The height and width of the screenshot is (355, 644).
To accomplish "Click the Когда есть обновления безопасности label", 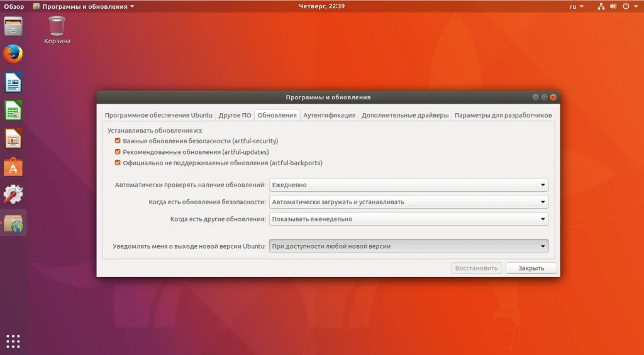I will pyautogui.click(x=208, y=202).
